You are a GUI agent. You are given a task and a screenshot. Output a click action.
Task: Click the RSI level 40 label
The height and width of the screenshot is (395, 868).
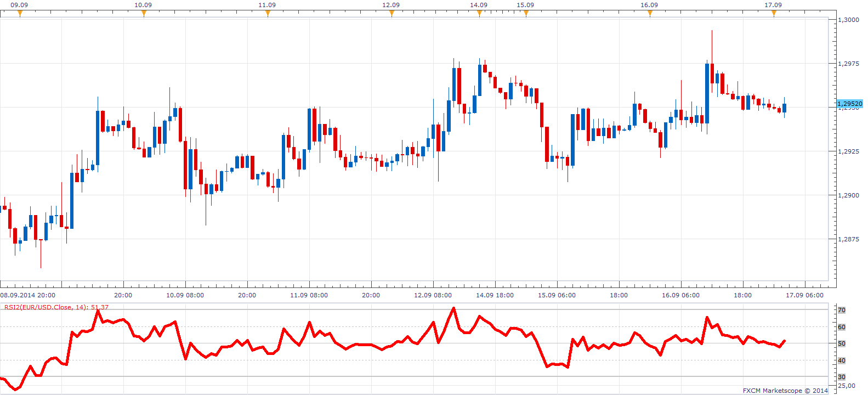(x=842, y=360)
